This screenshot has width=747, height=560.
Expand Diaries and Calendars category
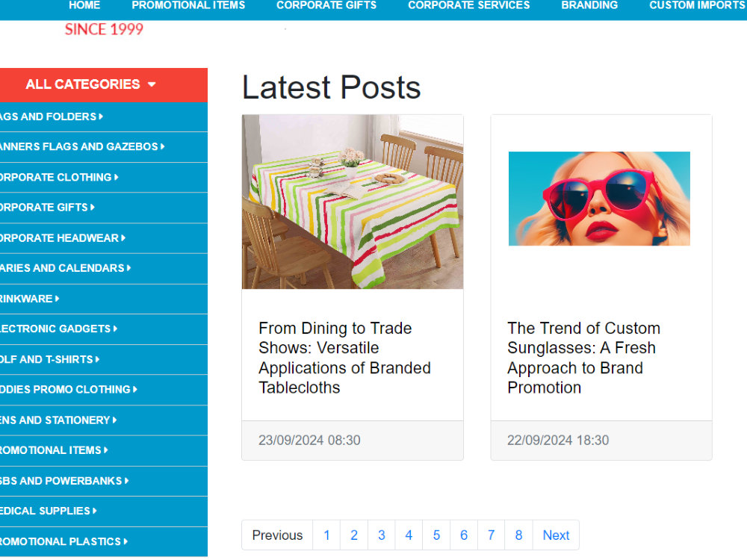point(104,268)
